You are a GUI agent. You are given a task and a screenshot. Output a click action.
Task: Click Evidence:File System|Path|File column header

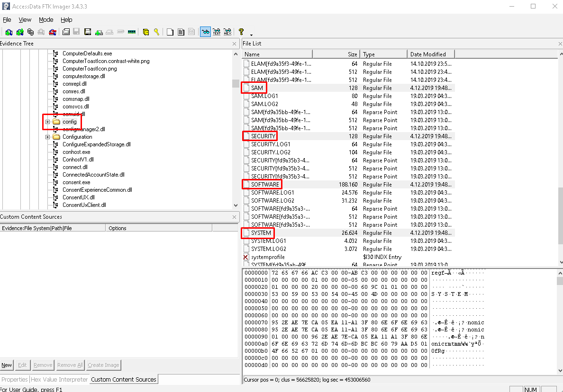click(53, 228)
